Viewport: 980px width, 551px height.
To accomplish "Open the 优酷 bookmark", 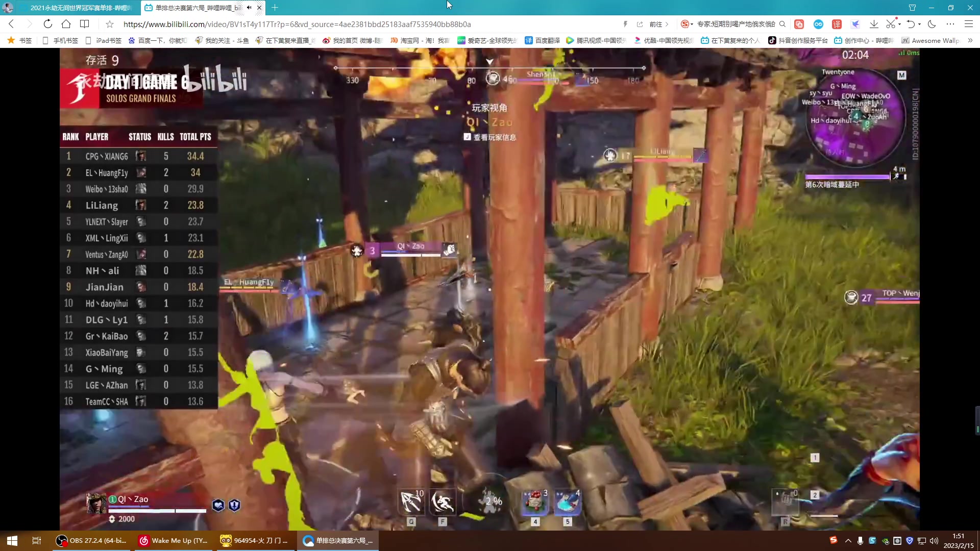I will click(663, 40).
